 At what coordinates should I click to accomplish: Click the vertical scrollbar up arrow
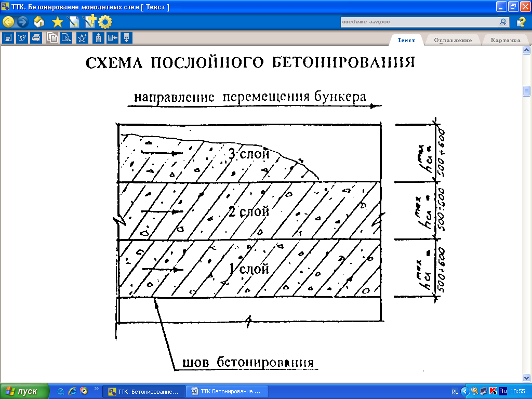tap(527, 50)
